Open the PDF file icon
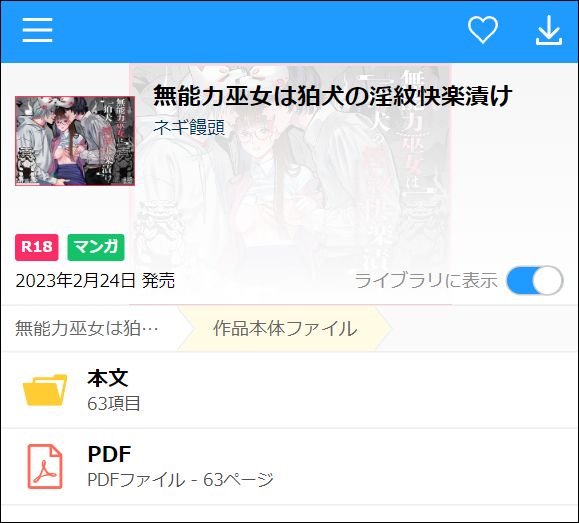The image size is (579, 523). (45, 466)
